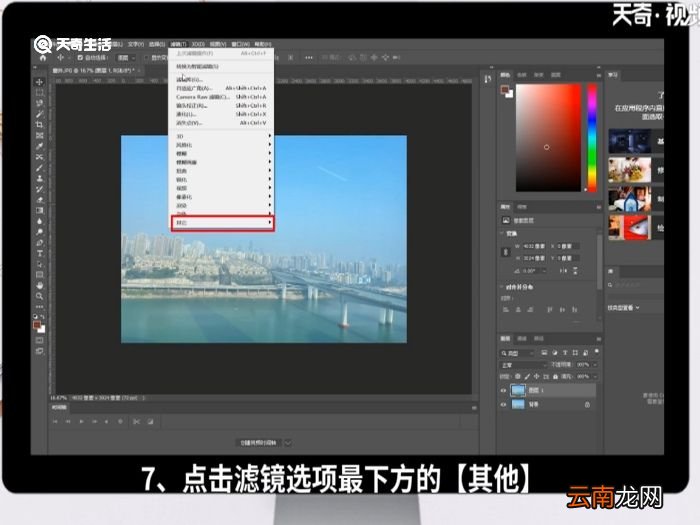Select the Rectangular Marquee tool
The image size is (700, 525).
click(39, 93)
